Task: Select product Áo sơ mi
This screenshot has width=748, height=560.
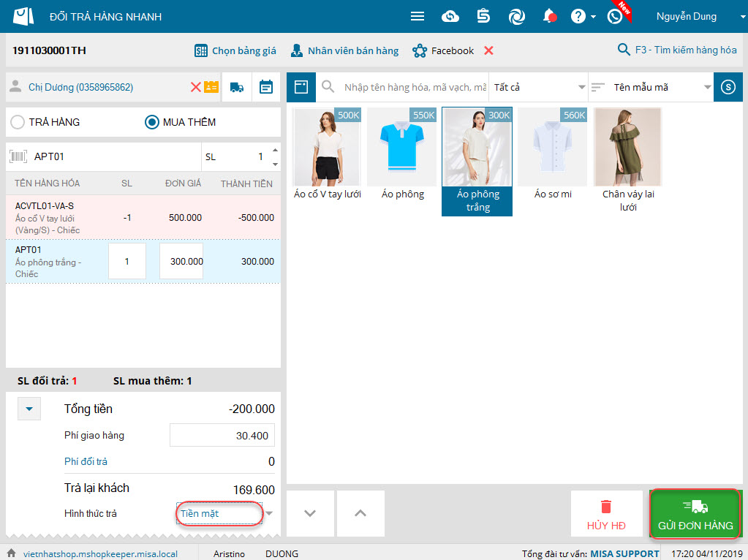Action: (x=553, y=154)
